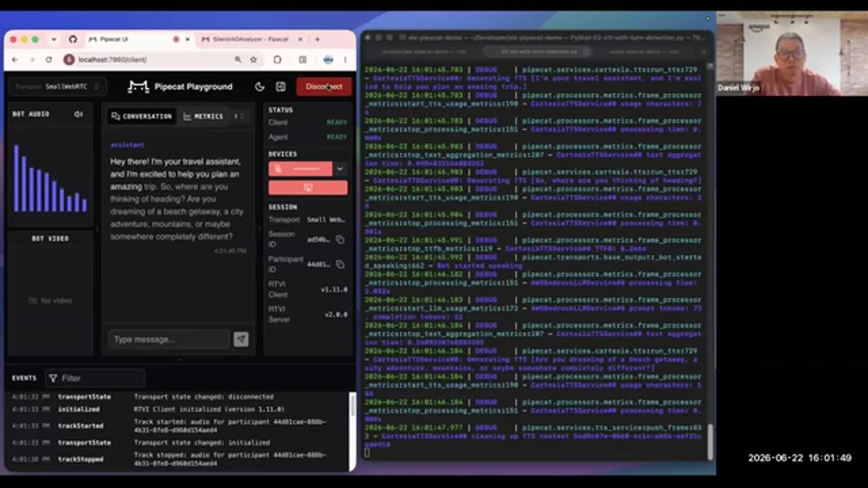Zoom the page using the magnifier icon
This screenshot has height=488, width=868.
coord(238,60)
